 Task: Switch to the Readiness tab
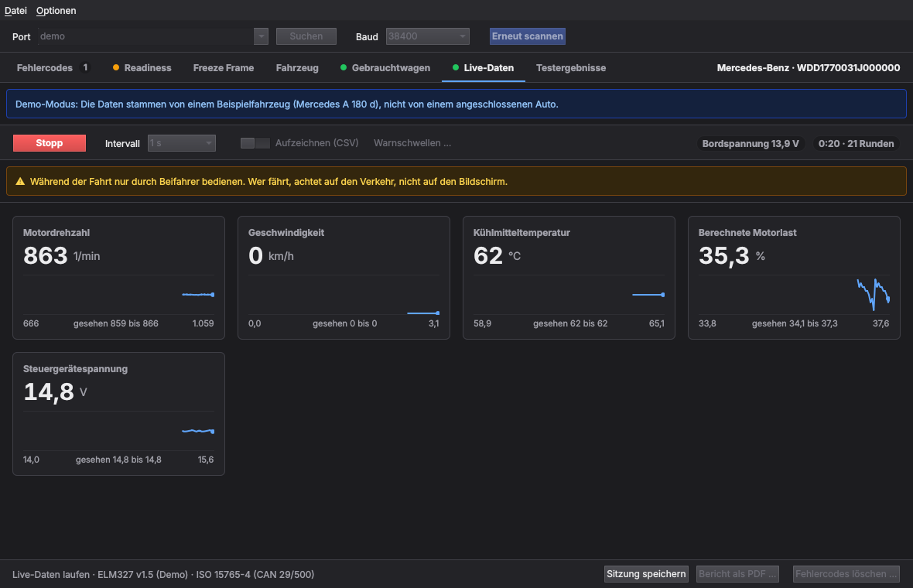[142, 68]
